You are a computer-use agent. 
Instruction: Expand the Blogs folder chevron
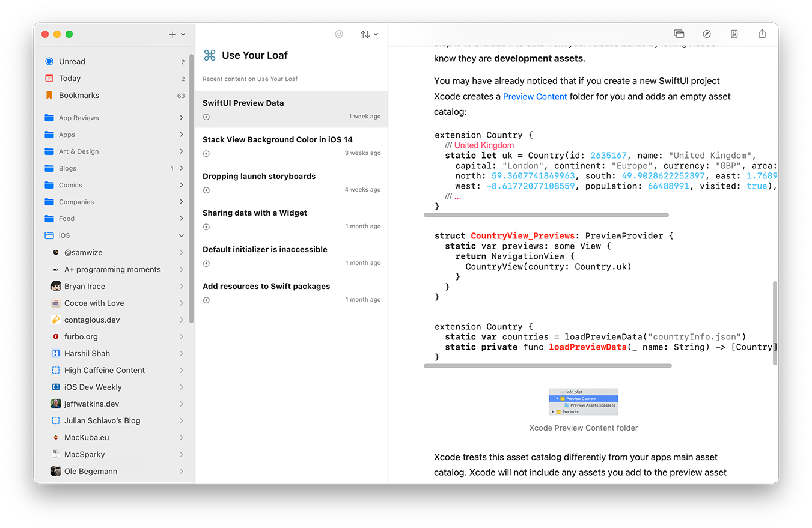182,168
